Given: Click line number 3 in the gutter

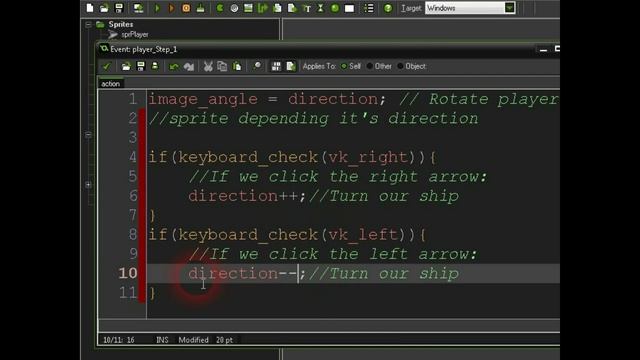Looking at the screenshot, I should [x=133, y=138].
